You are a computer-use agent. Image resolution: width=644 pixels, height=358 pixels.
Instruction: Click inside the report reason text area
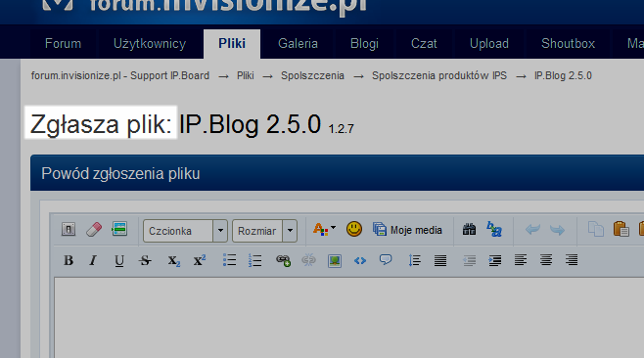pyautogui.click(x=349, y=318)
